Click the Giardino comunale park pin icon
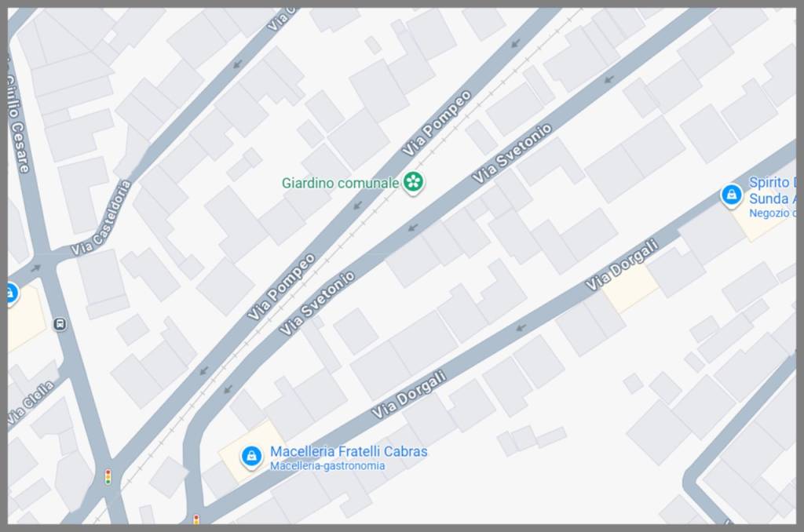The width and height of the screenshot is (804, 532). [413, 182]
